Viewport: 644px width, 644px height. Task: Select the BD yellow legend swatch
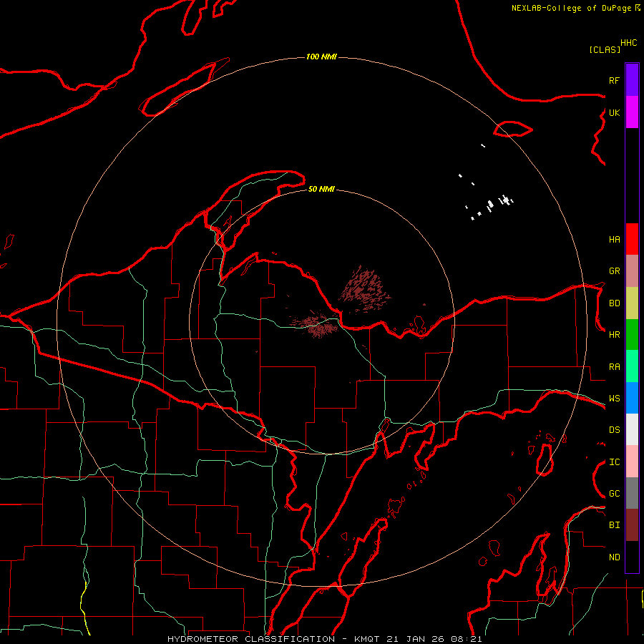632,303
